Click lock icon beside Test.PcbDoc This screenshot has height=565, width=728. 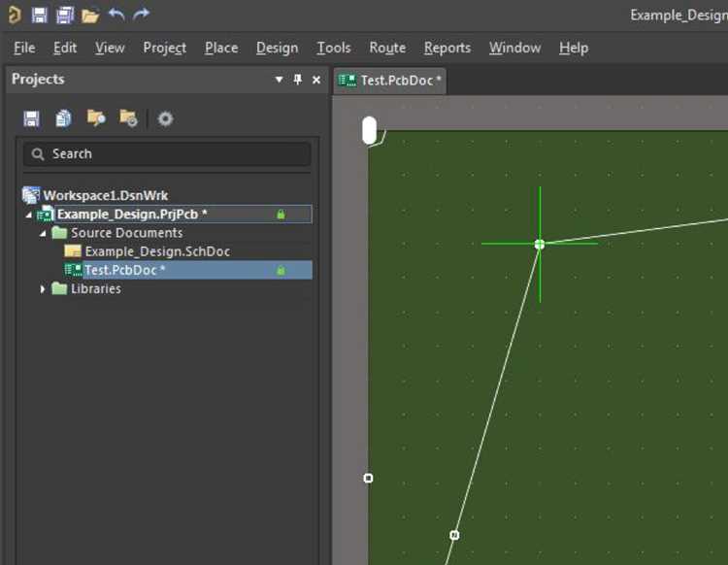pos(281,270)
